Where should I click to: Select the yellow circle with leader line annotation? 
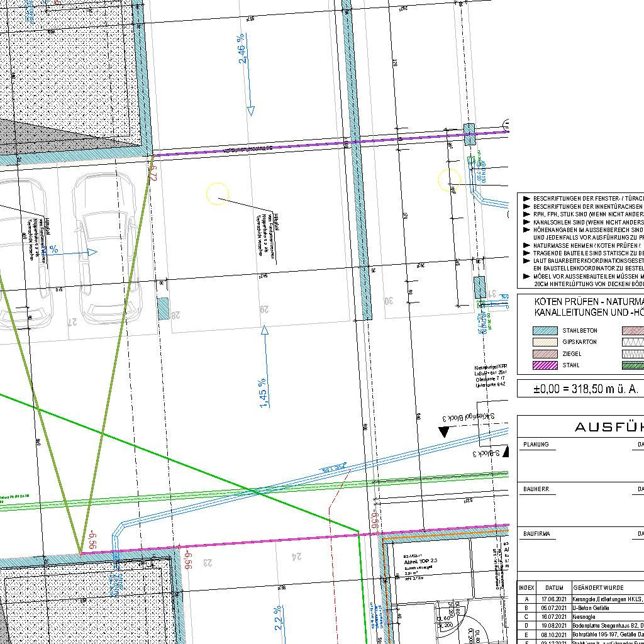(218, 194)
